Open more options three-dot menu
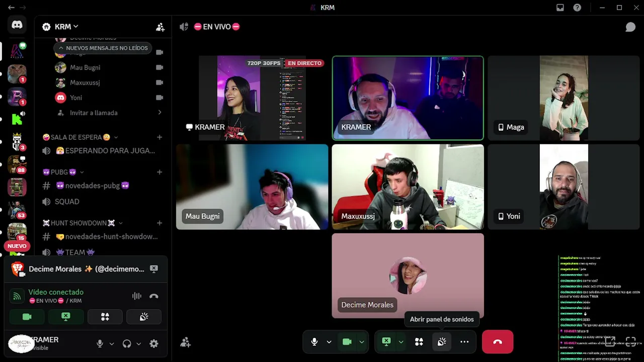The image size is (644, 362). coord(464,342)
